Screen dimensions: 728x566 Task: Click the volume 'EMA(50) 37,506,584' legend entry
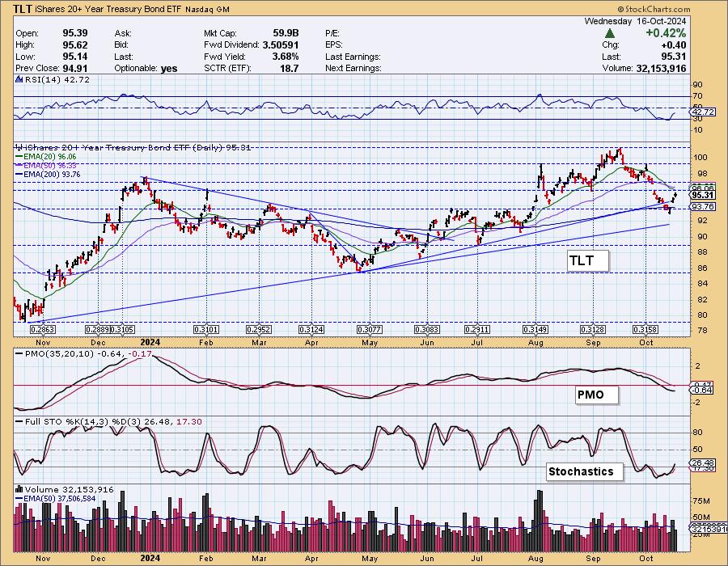[56, 499]
